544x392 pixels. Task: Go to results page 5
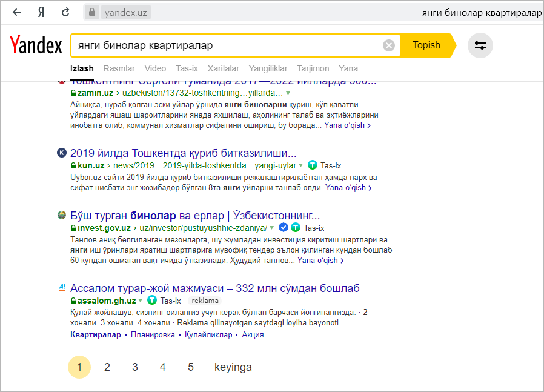click(x=191, y=367)
